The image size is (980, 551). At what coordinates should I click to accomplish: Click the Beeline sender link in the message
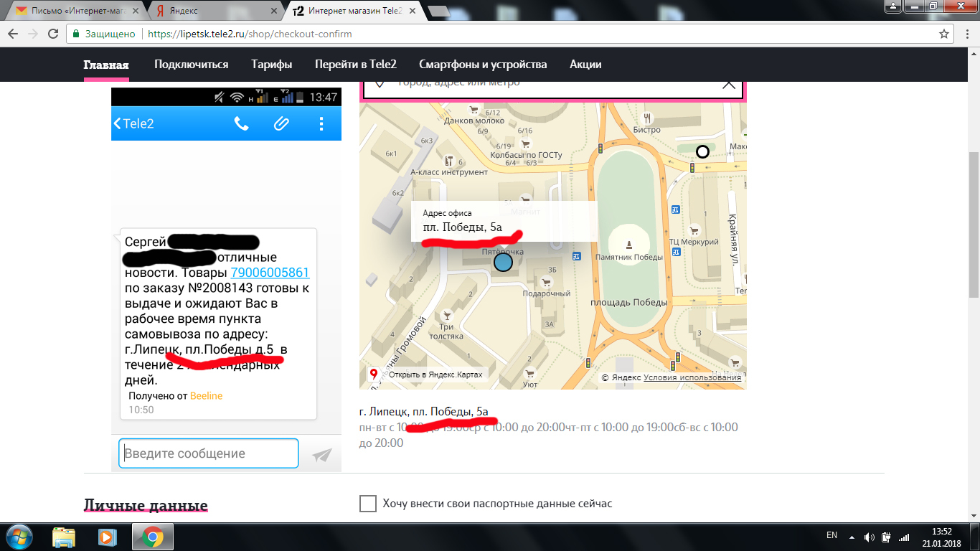207,395
